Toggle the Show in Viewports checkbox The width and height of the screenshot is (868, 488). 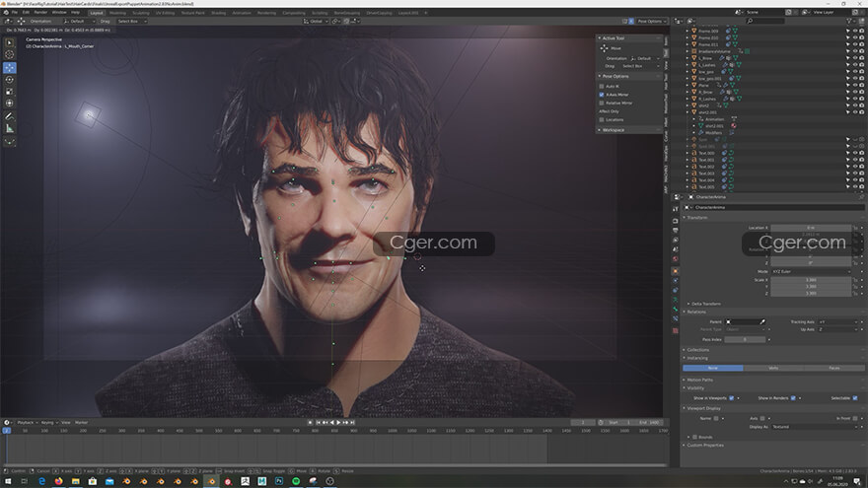(x=731, y=398)
